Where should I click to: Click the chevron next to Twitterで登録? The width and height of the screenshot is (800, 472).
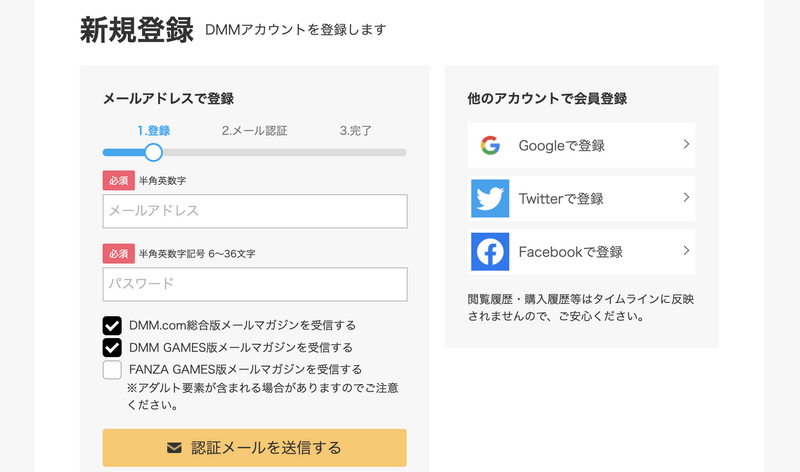pyautogui.click(x=686, y=198)
